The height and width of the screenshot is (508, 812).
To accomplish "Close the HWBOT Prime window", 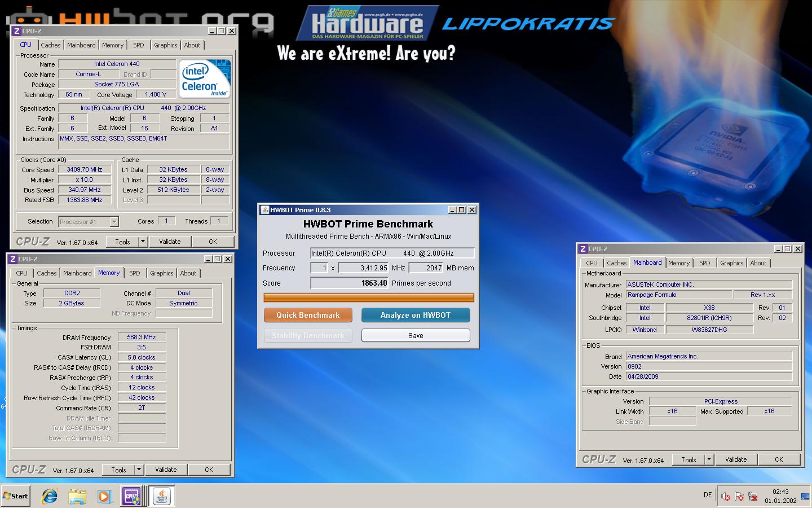I will click(472, 210).
